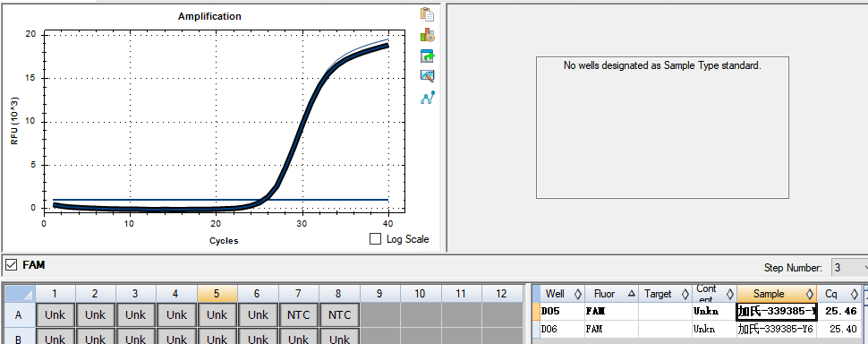
Task: Select plate column 8 header
Action: point(339,294)
